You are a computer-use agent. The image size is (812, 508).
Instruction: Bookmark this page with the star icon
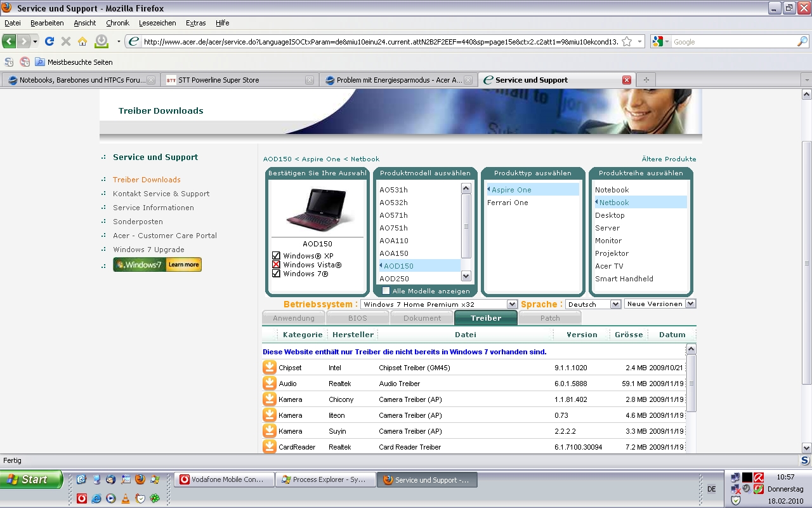click(x=627, y=42)
